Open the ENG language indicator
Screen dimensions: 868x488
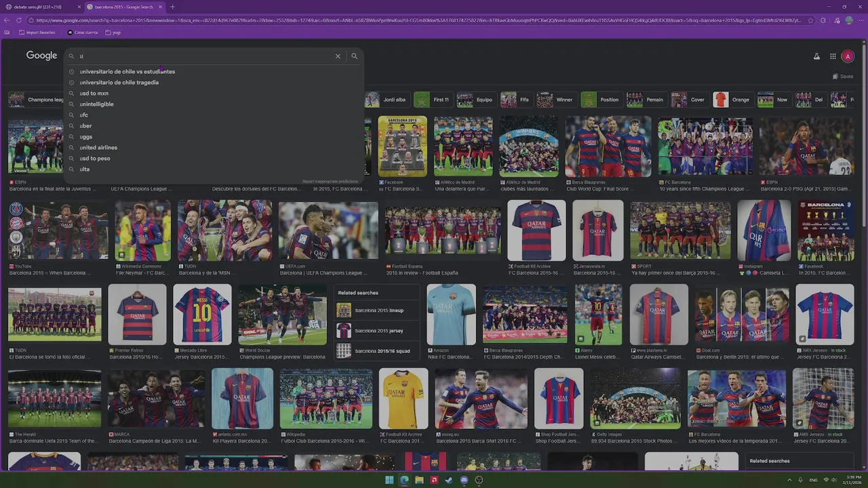813,480
